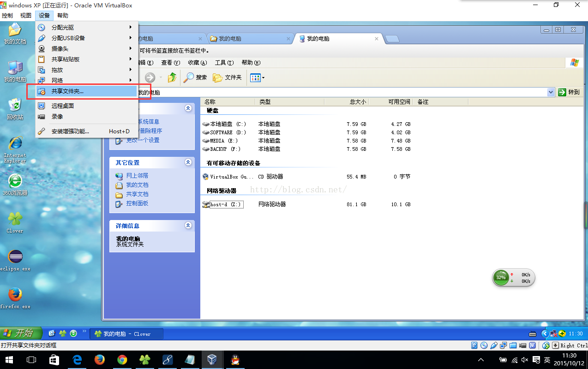Open the 网络 submenu

coord(87,81)
